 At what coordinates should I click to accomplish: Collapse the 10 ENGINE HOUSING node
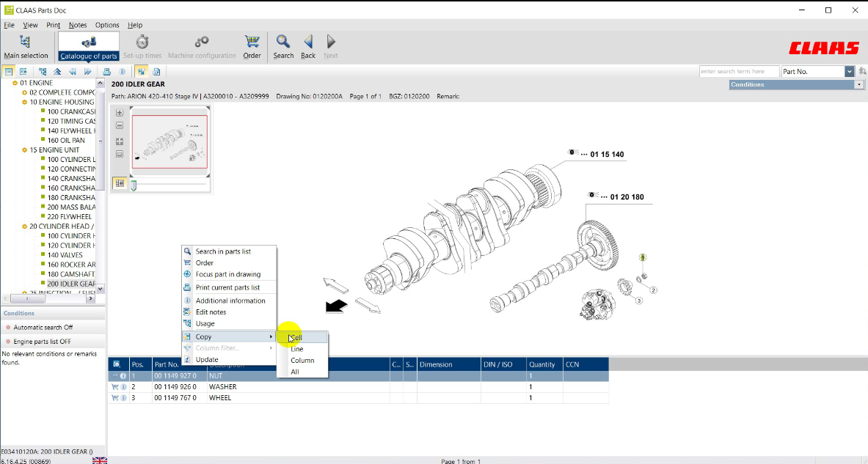pos(24,103)
